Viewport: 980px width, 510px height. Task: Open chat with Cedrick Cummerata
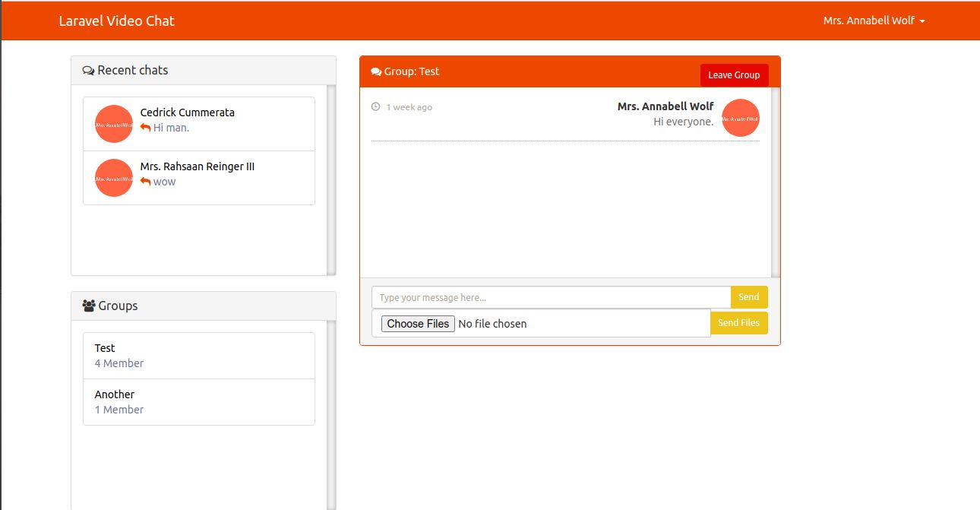(199, 124)
